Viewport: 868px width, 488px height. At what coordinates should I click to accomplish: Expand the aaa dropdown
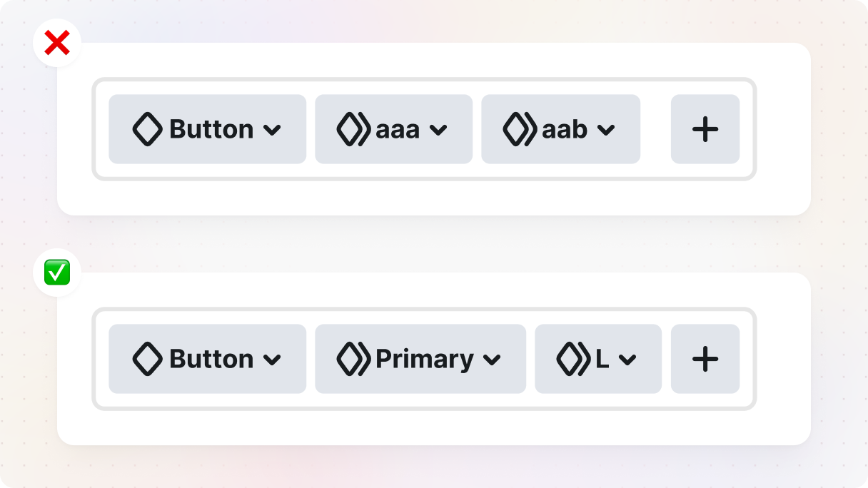tap(438, 130)
